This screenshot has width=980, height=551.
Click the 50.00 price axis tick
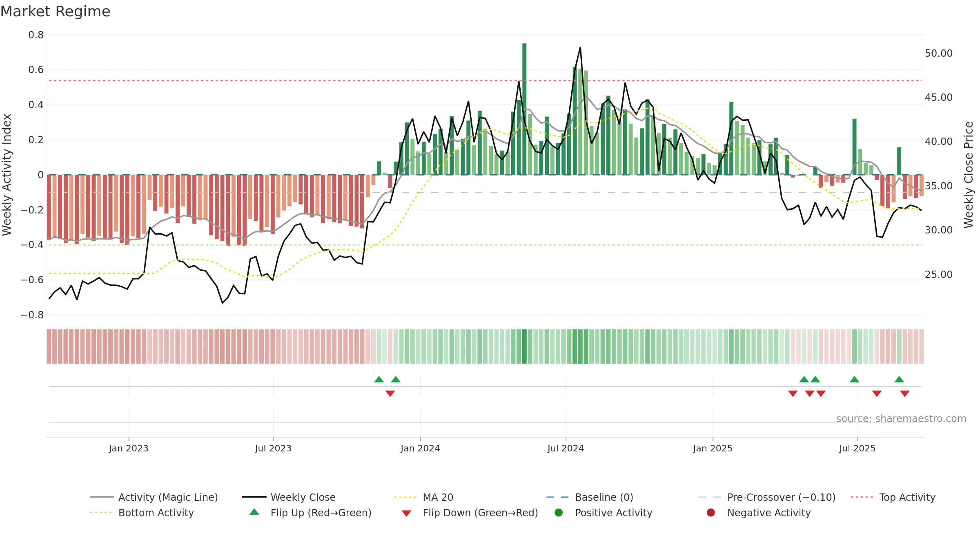tap(938, 53)
